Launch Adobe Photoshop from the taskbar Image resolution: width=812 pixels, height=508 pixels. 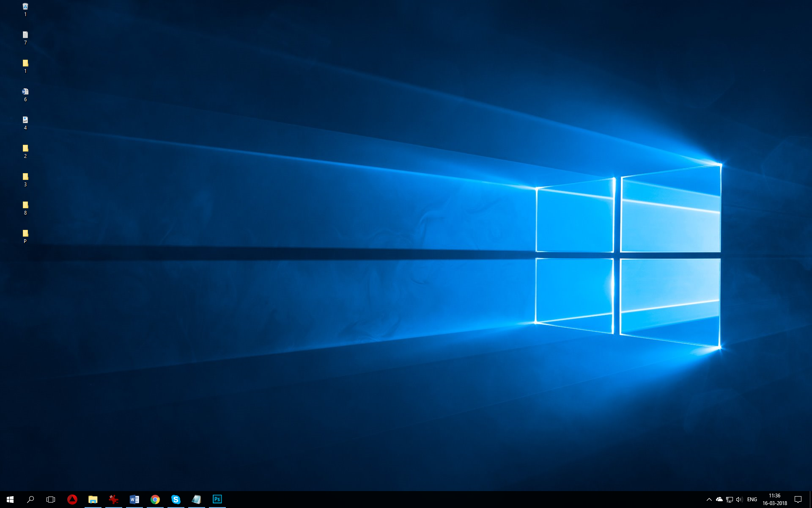click(x=217, y=500)
